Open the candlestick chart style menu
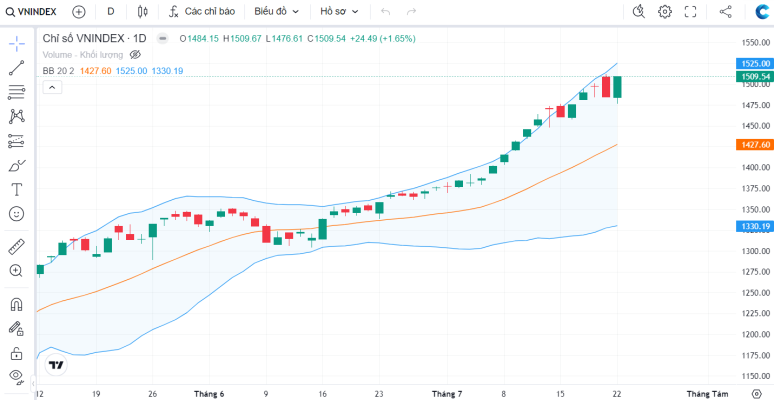774x400 pixels. (x=143, y=12)
